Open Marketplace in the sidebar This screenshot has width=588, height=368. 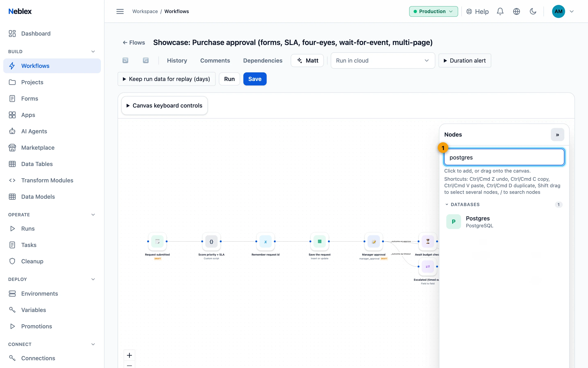point(52,147)
